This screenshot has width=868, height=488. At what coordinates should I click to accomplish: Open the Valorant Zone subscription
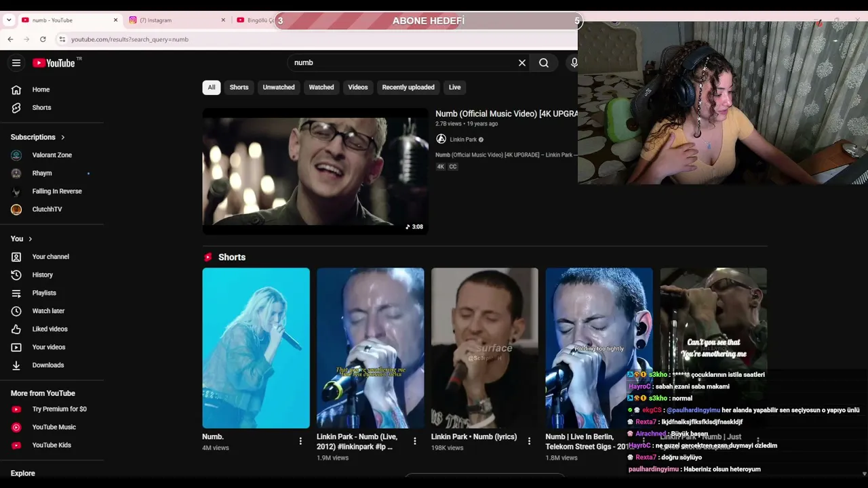(x=52, y=155)
